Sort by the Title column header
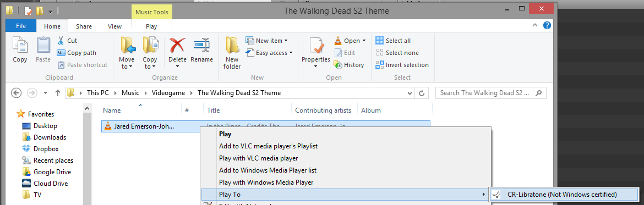The height and width of the screenshot is (205, 644). (247, 110)
